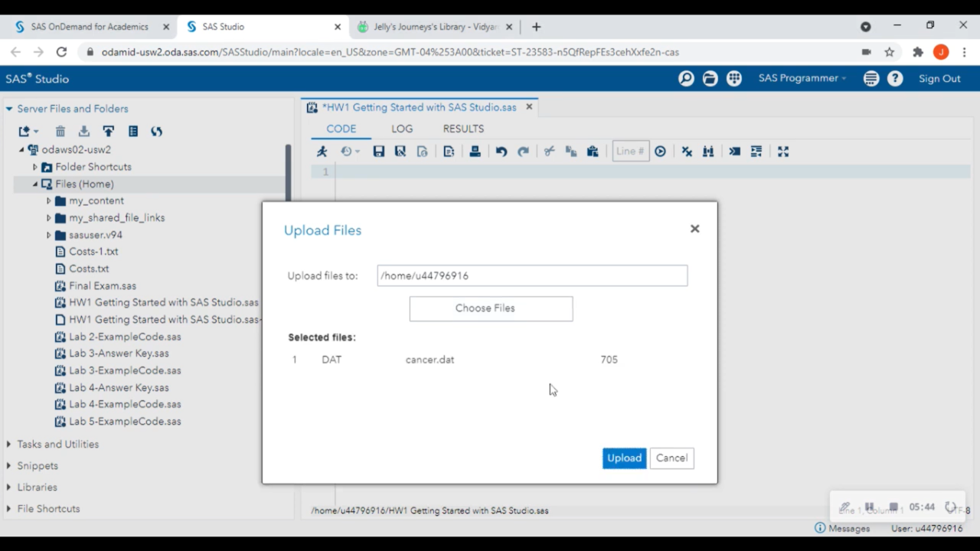This screenshot has height=551, width=980.
Task: Open a new browser tab
Action: (536, 27)
